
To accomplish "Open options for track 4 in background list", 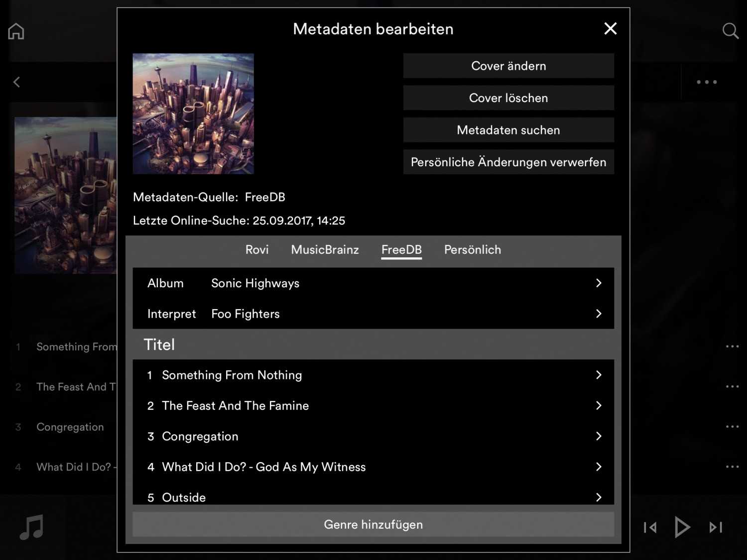I will [732, 466].
